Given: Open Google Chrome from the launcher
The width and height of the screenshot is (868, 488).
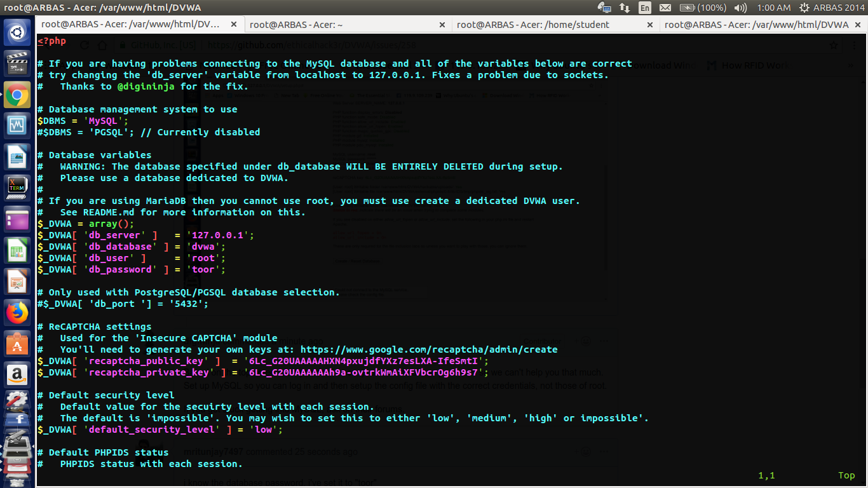Looking at the screenshot, I should point(17,95).
